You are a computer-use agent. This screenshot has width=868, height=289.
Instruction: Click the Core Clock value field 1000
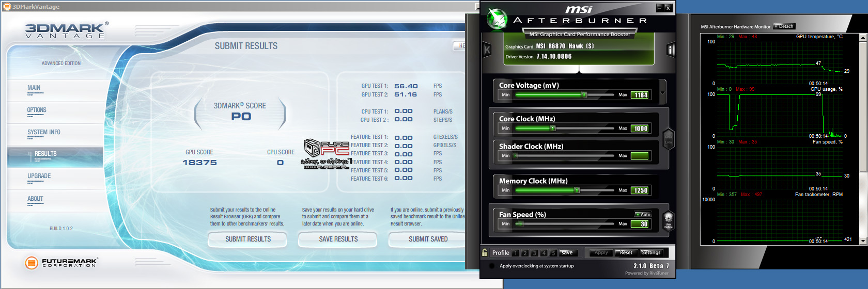click(641, 129)
